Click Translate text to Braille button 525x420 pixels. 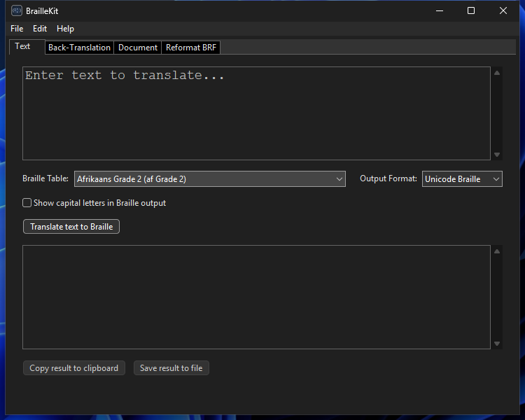(71, 227)
